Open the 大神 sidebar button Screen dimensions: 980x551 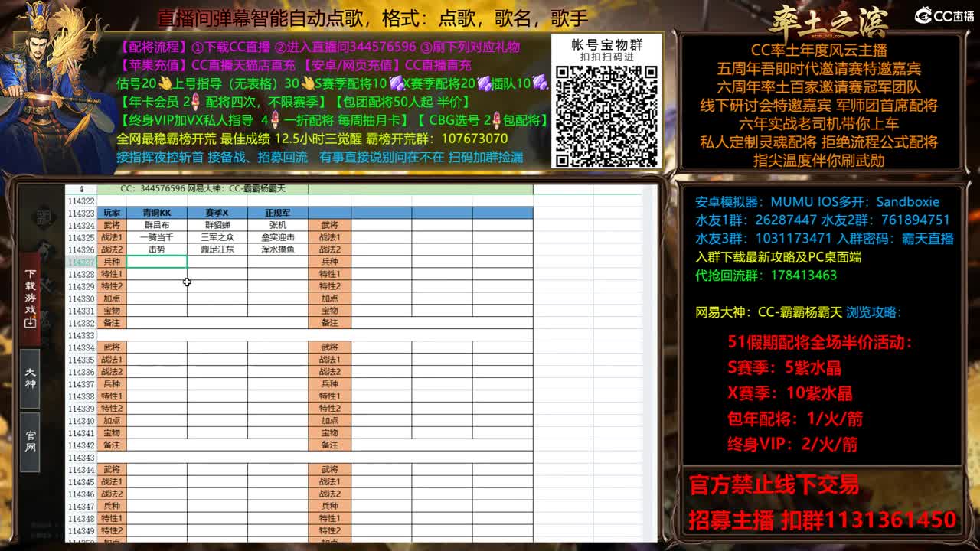(30, 378)
